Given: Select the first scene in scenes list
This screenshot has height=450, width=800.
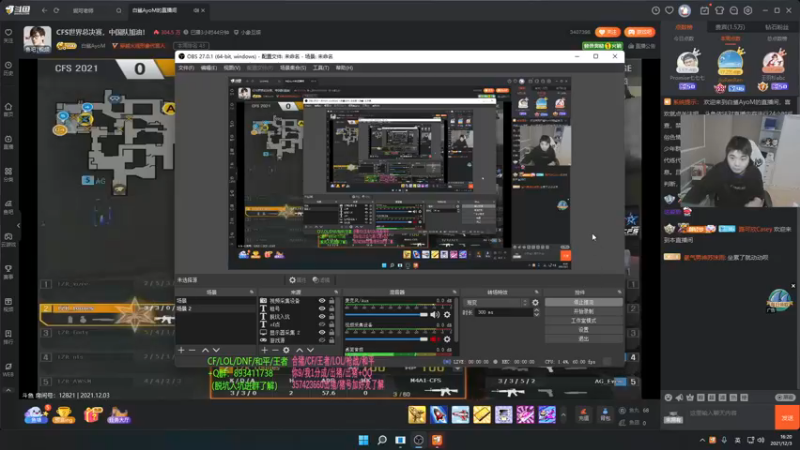Looking at the screenshot, I should (215, 301).
